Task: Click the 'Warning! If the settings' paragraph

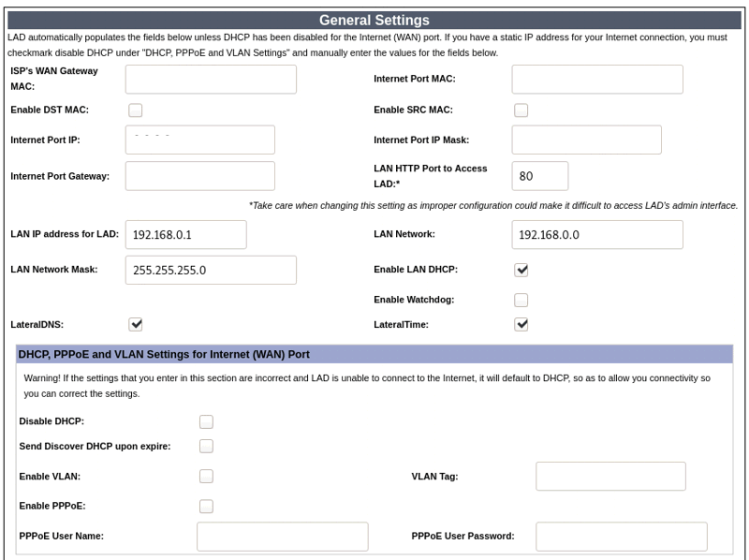Action: [x=367, y=386]
